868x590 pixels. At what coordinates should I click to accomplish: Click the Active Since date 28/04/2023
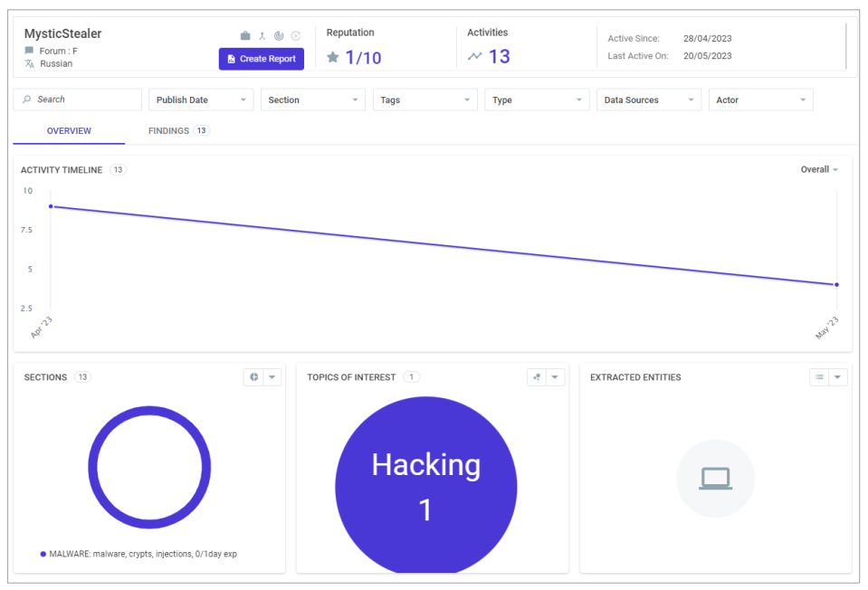(708, 38)
